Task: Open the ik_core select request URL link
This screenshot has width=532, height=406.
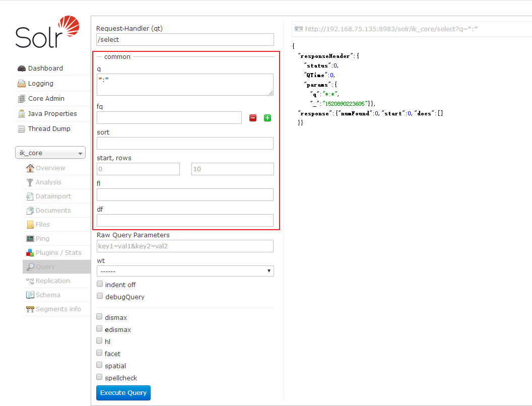Action: point(391,29)
